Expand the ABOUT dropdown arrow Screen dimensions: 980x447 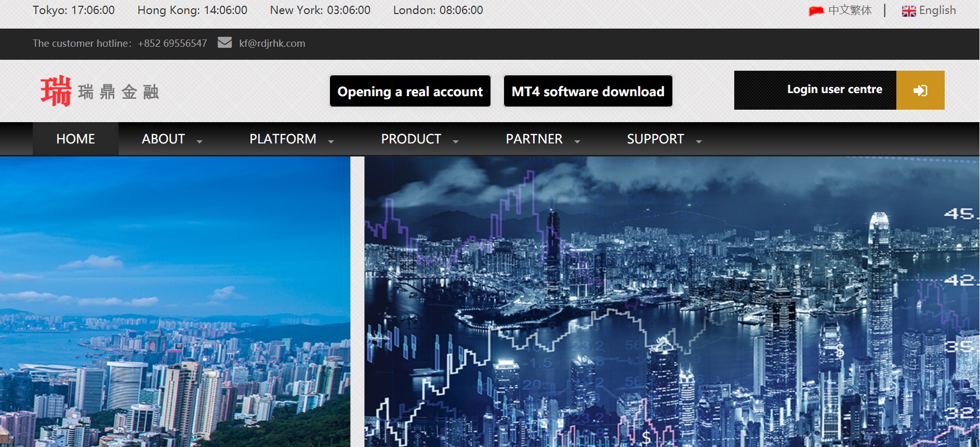pyautogui.click(x=200, y=141)
